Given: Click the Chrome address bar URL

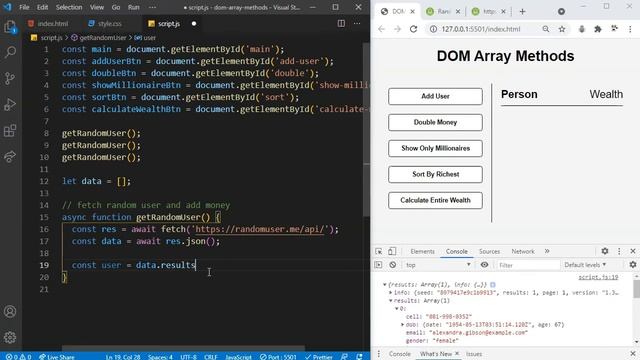Looking at the screenshot, I should pos(481,29).
